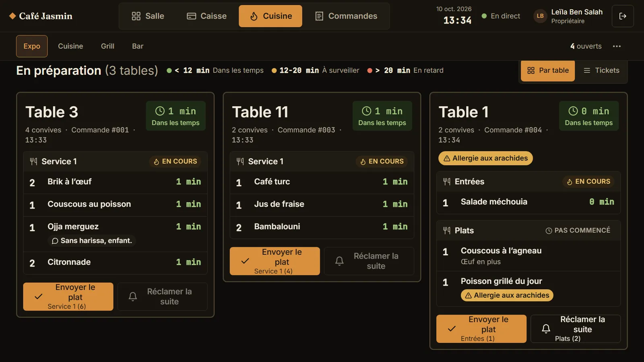Image resolution: width=644 pixels, height=362 pixels.
Task: Switch to Tickets view
Action: (601, 70)
